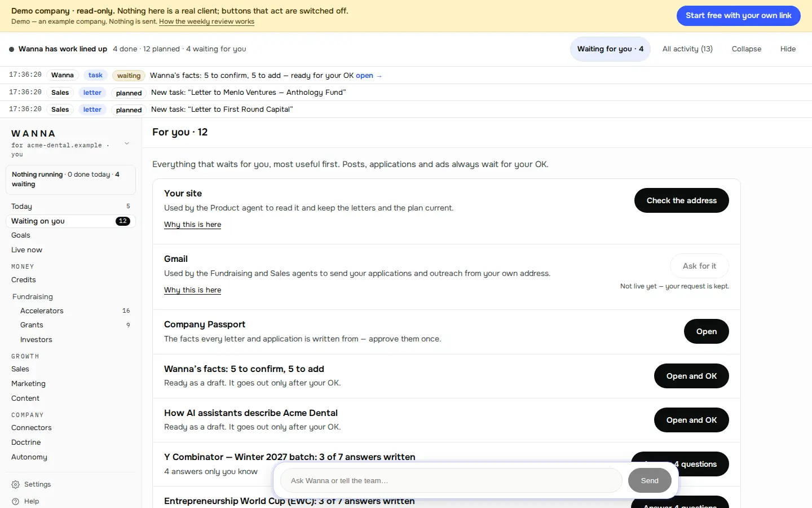Click "Open and OK" for AI assistants card

(691, 420)
